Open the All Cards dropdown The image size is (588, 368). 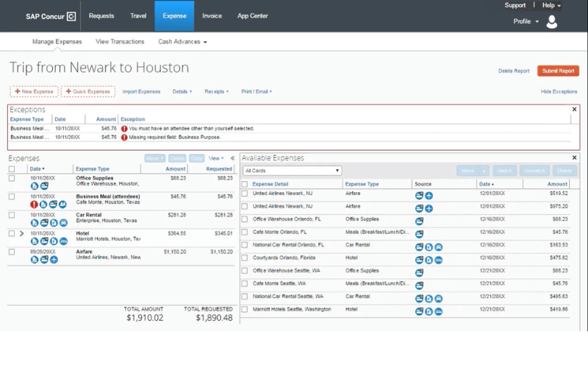(x=293, y=171)
